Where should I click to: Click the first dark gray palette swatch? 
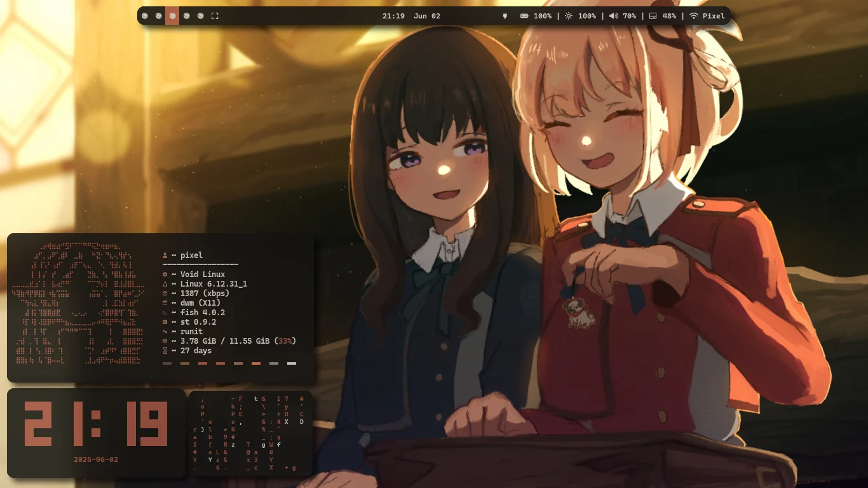click(x=167, y=363)
